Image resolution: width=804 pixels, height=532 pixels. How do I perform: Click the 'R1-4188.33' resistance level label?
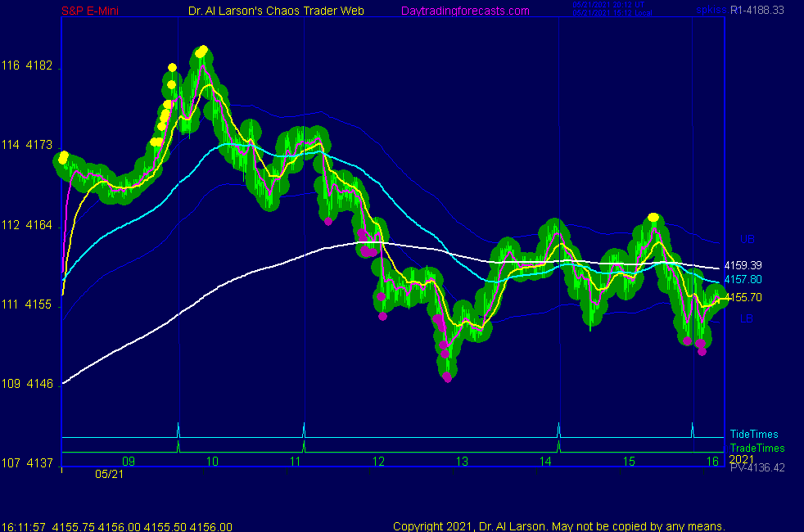click(757, 10)
